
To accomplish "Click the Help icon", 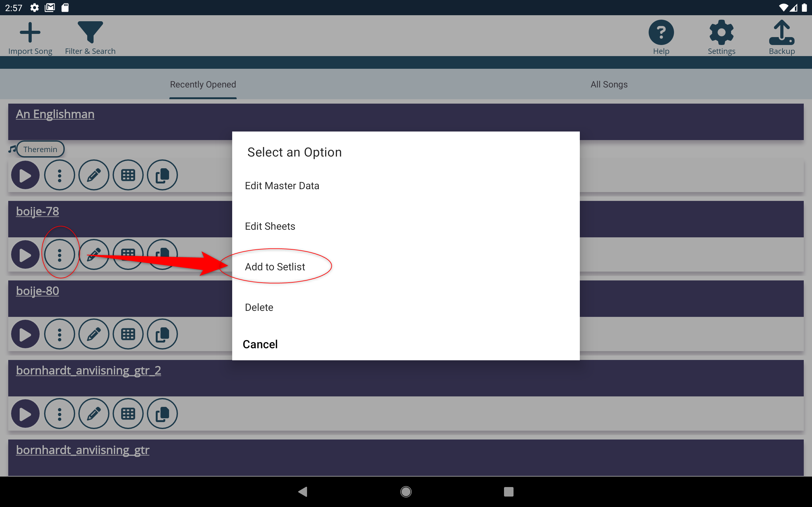I will pyautogui.click(x=661, y=32).
